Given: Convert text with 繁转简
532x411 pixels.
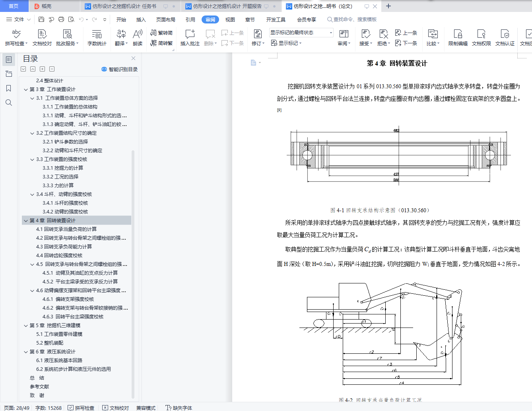Looking at the screenshot, I should click(x=161, y=33).
